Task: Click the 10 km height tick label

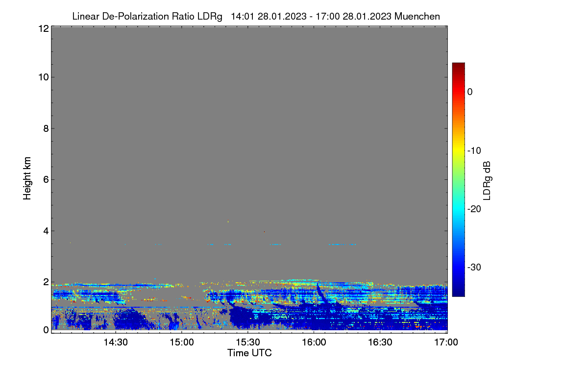Action: [43, 77]
